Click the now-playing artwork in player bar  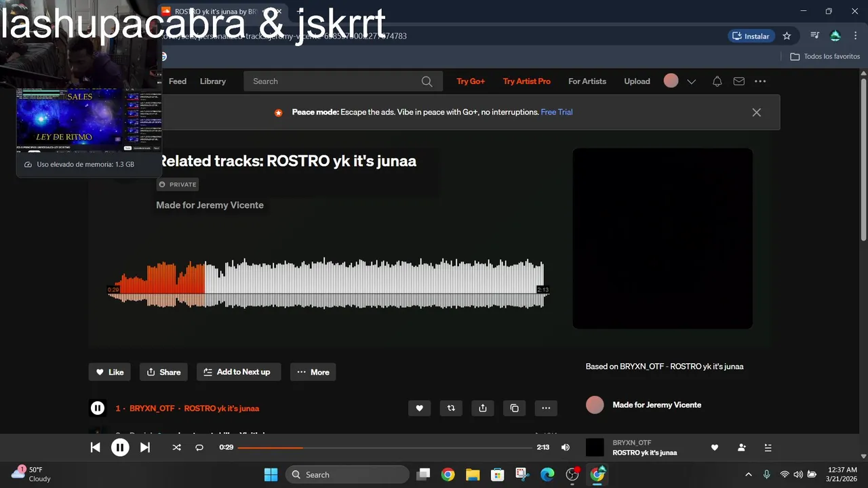coord(595,447)
